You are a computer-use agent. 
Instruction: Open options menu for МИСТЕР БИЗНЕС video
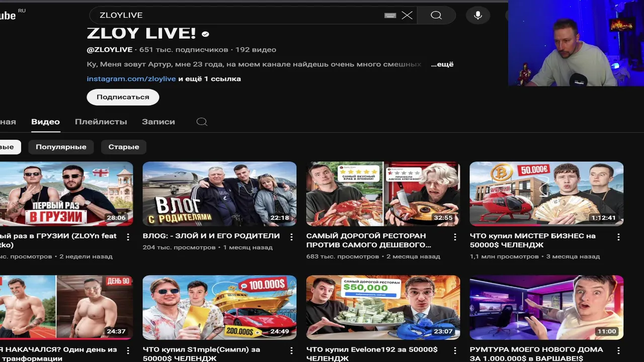click(618, 237)
